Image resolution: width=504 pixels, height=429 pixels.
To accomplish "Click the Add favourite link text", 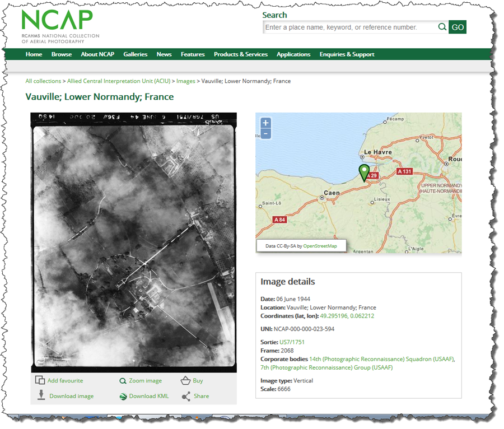I will (66, 380).
